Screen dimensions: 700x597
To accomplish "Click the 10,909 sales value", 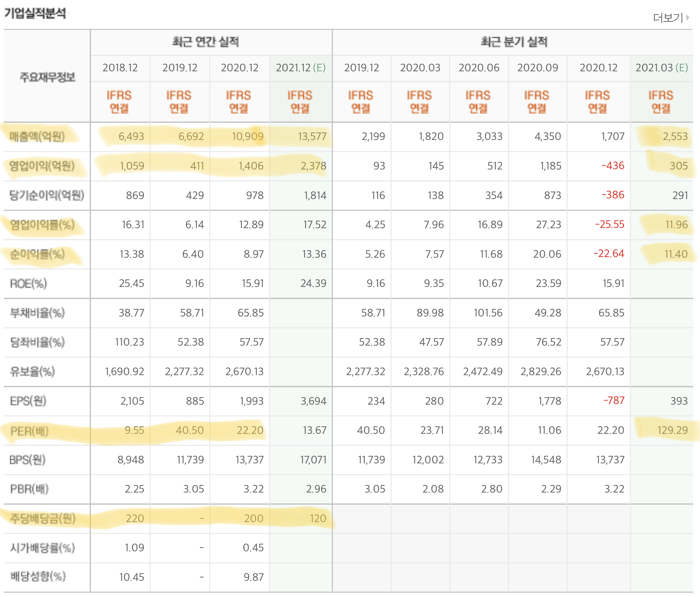I will coord(248,137).
